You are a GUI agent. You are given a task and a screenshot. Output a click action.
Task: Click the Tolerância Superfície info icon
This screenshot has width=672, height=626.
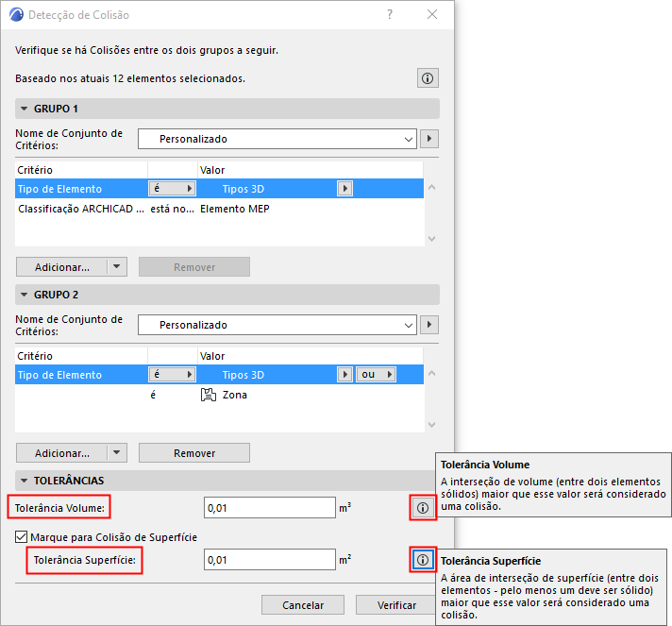point(423,560)
